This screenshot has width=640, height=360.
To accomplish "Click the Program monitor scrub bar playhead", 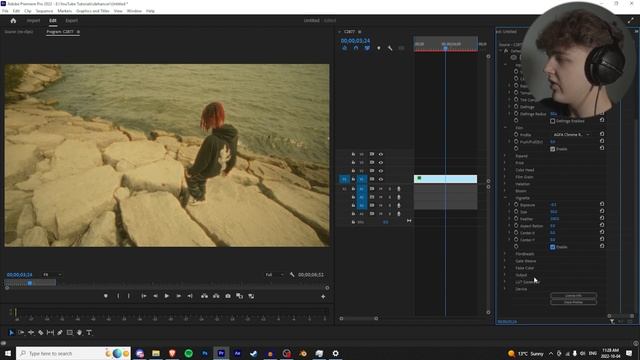I will [30, 283].
